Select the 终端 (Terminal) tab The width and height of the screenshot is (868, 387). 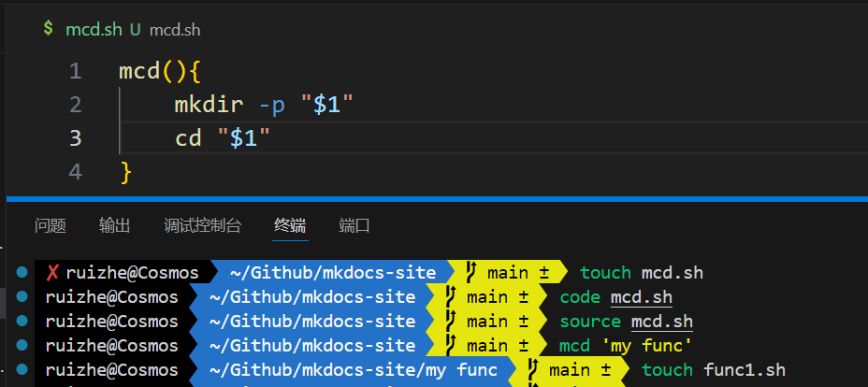(290, 225)
